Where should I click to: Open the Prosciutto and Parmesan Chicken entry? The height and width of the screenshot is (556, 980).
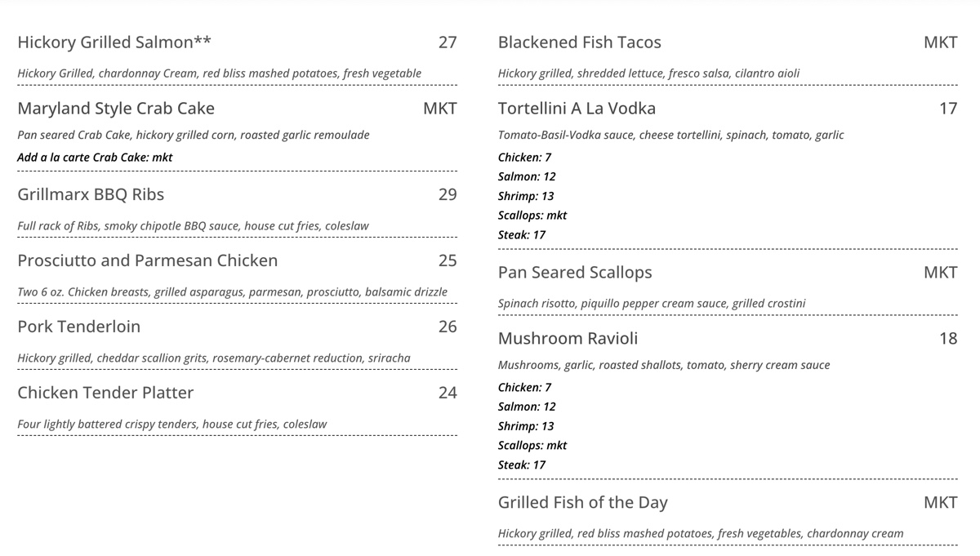coord(147,260)
